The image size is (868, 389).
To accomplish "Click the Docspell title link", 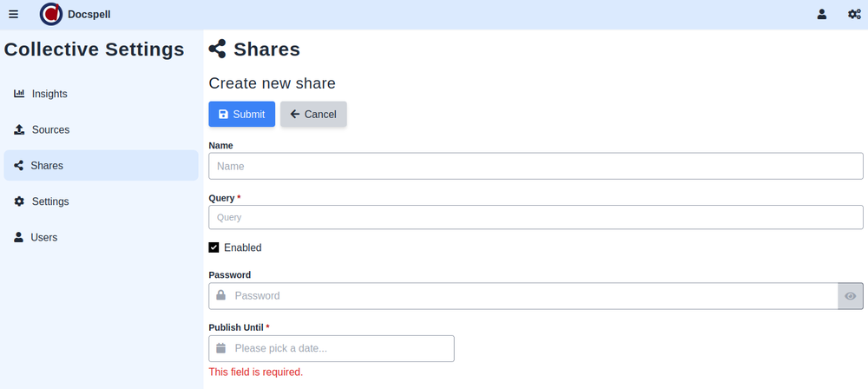I will pyautogui.click(x=89, y=14).
